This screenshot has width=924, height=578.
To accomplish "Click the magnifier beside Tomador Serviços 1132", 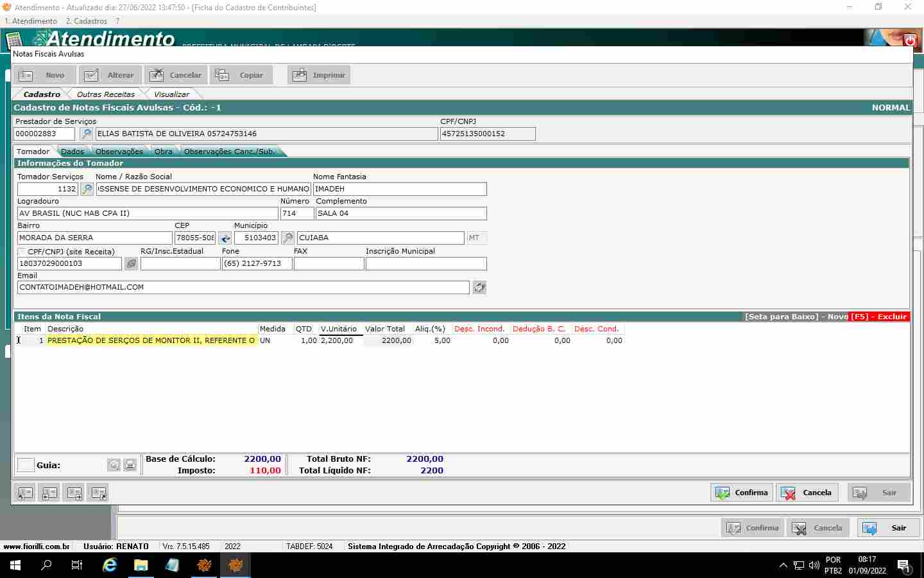I will pos(87,189).
